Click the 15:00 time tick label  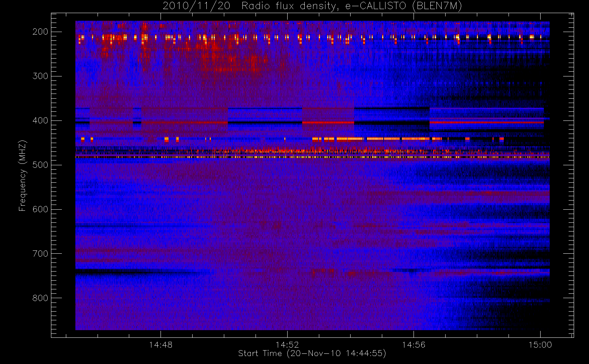540,345
